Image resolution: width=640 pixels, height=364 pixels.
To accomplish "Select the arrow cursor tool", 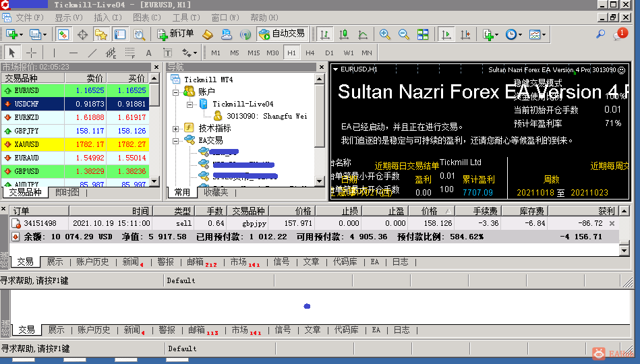I will click(12, 53).
